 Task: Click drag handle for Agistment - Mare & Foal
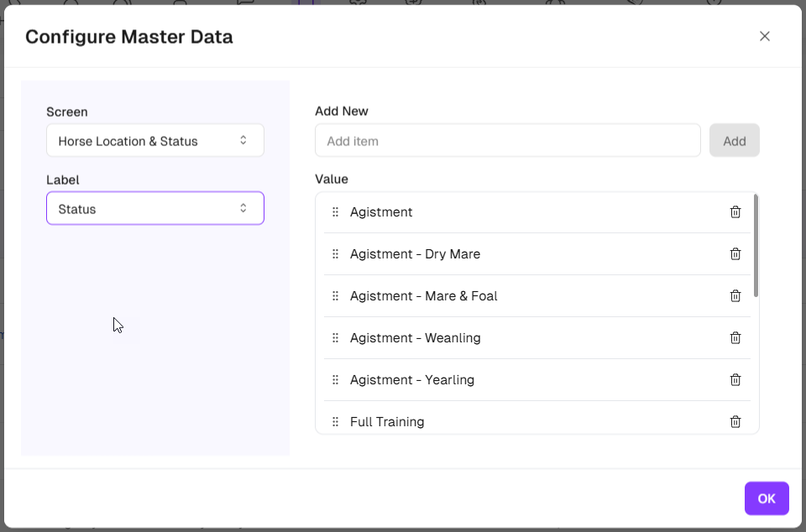335,296
